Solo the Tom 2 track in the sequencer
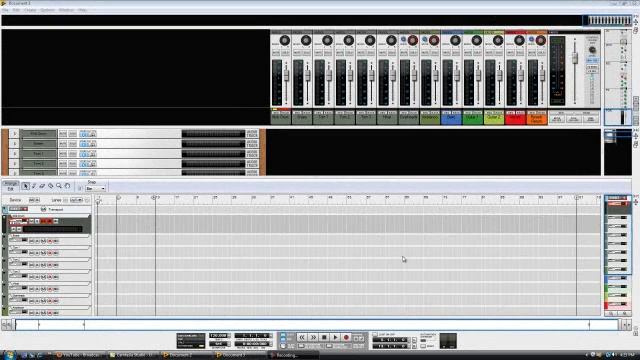 point(37,265)
